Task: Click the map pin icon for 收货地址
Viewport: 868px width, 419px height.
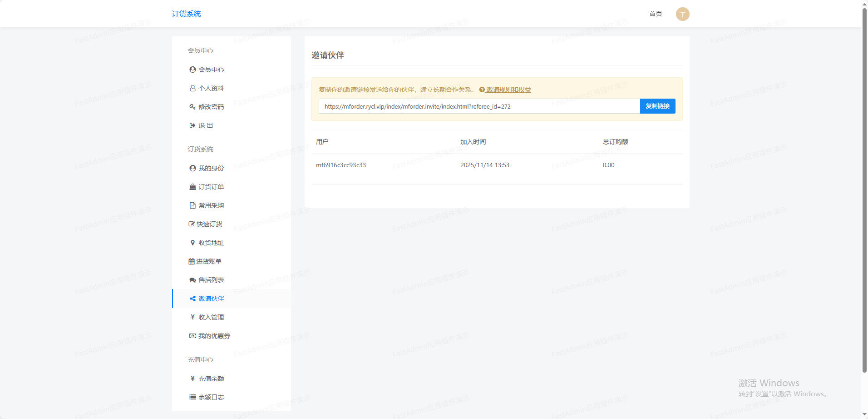Action: pyautogui.click(x=192, y=243)
